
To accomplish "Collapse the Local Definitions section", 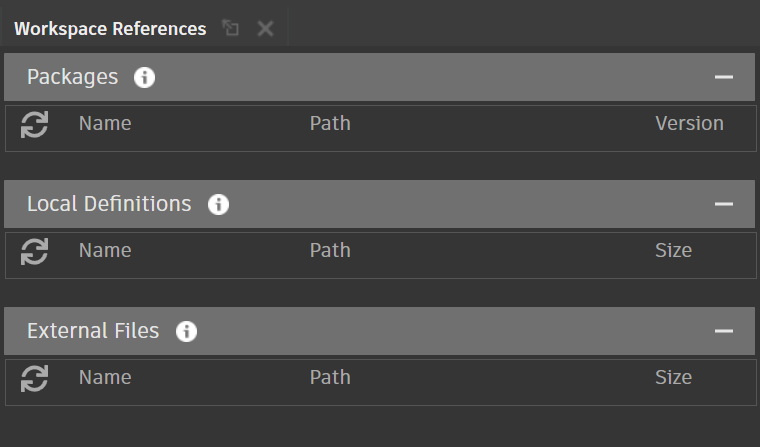I will point(724,204).
